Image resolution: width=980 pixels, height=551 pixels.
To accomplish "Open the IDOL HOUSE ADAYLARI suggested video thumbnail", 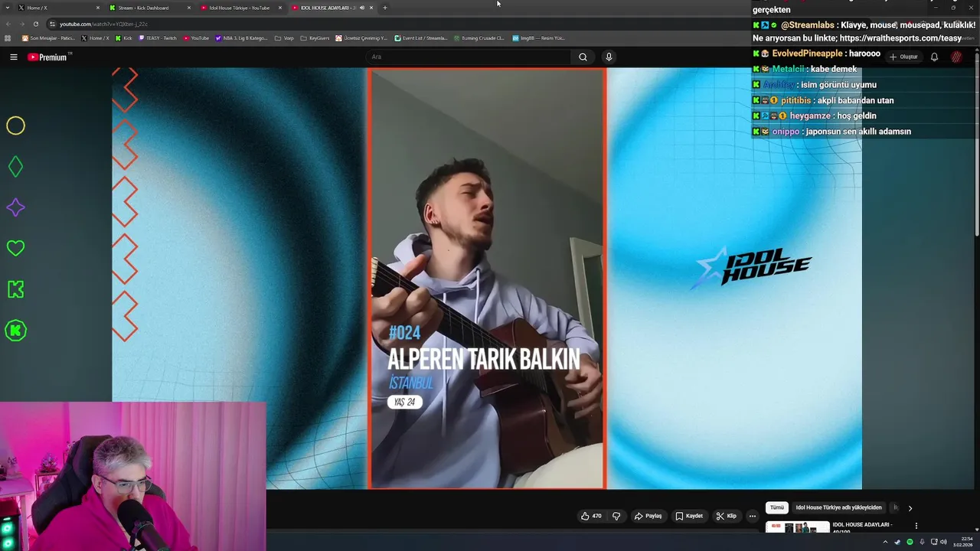I will click(797, 527).
